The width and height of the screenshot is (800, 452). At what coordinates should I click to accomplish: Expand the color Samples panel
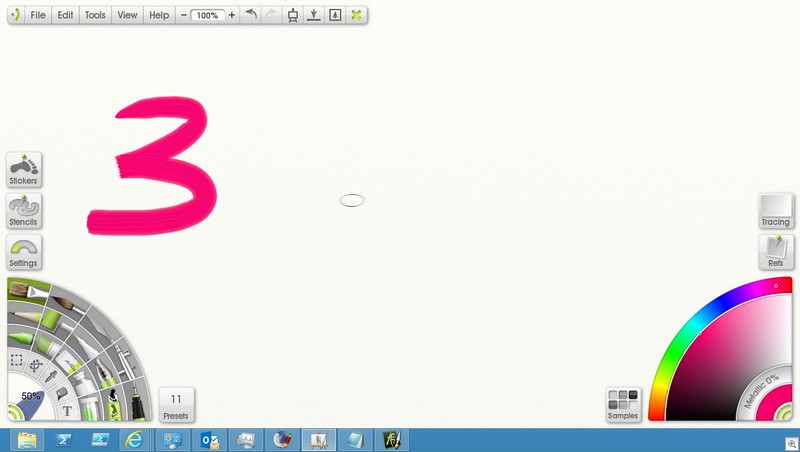623,404
